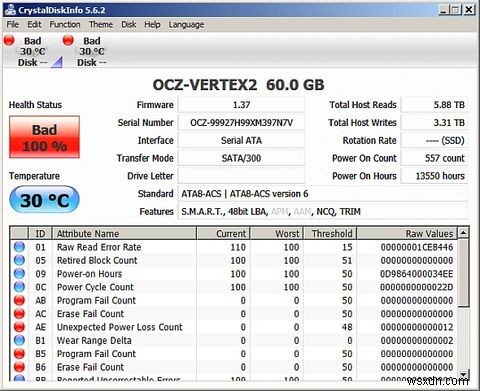Click the Serial Number field OCZ-99927H99XM397N7V
Screen dimensions: 480x391
[241, 123]
